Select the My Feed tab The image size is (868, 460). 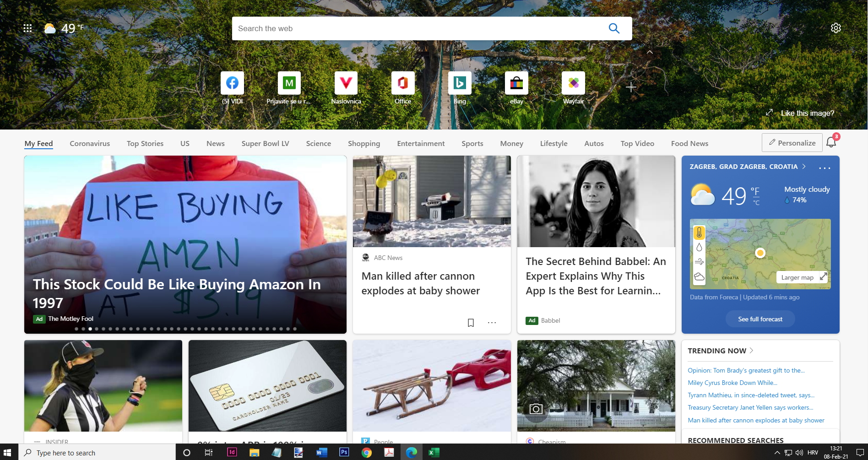pyautogui.click(x=38, y=144)
